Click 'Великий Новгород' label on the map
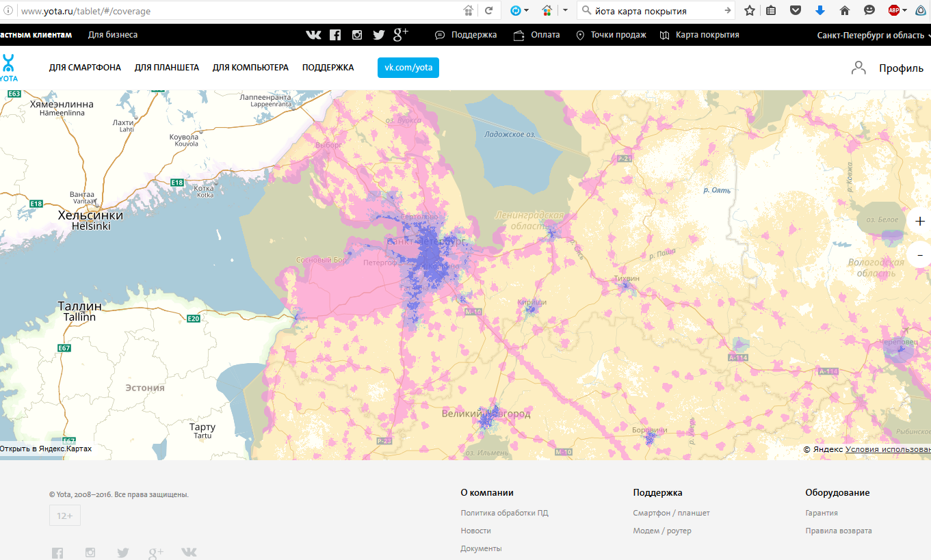The height and width of the screenshot is (560, 931). tap(486, 414)
